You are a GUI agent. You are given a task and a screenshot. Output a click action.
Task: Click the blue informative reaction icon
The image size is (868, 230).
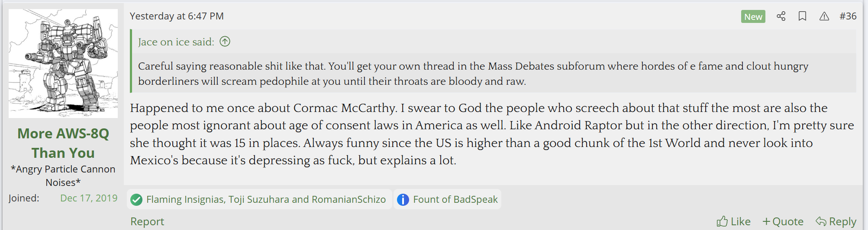pyautogui.click(x=403, y=200)
